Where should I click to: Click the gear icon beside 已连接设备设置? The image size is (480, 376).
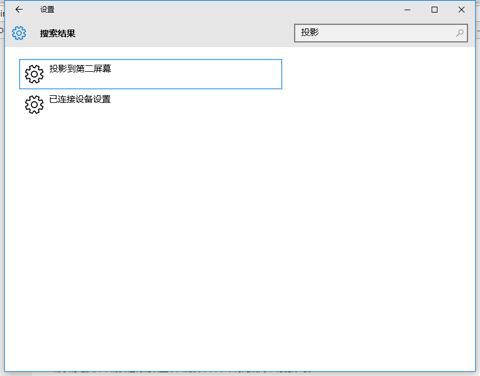coord(34,104)
